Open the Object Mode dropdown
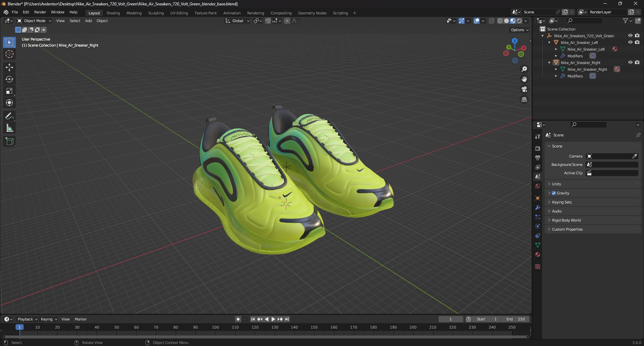 coord(34,21)
